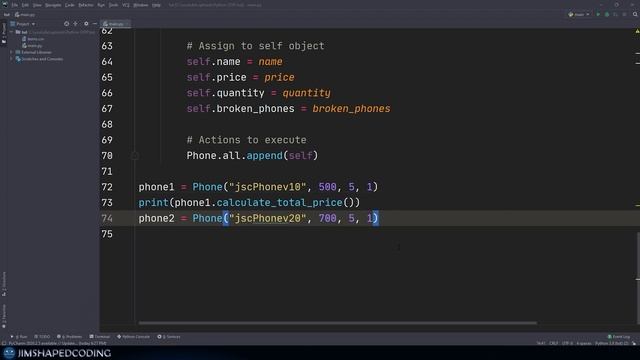Open the Code menu
The image size is (640, 360).
[x=70, y=5]
